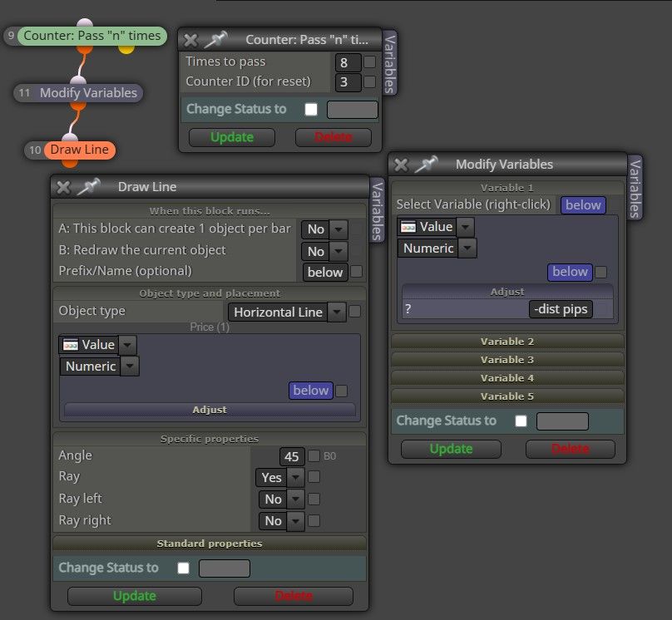The image size is (672, 620).
Task: Open the Object type Horizontal Line dropdown
Action: (x=337, y=312)
